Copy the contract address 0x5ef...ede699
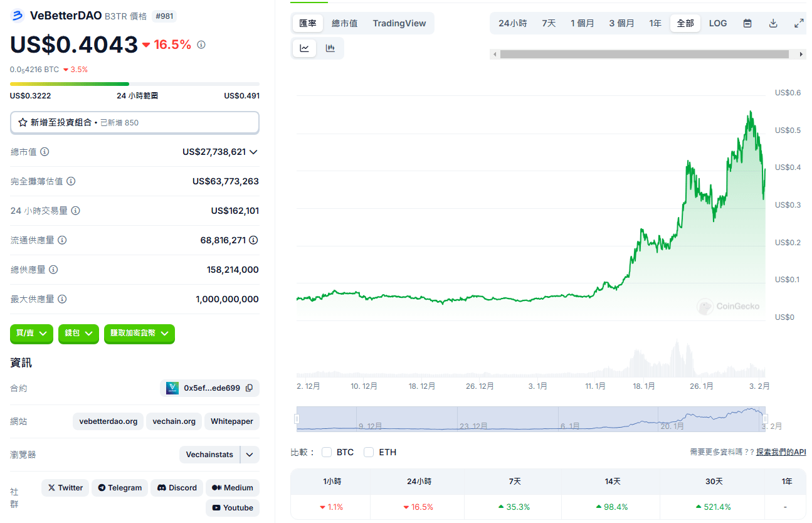 click(x=249, y=388)
